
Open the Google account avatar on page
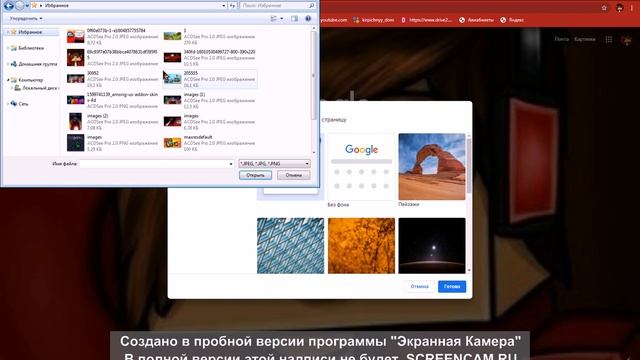(626, 40)
